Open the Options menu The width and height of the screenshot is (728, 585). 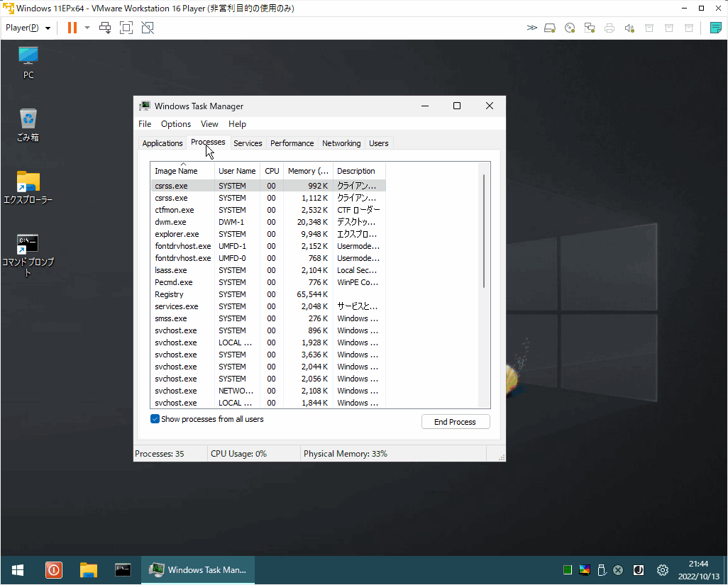[175, 124]
